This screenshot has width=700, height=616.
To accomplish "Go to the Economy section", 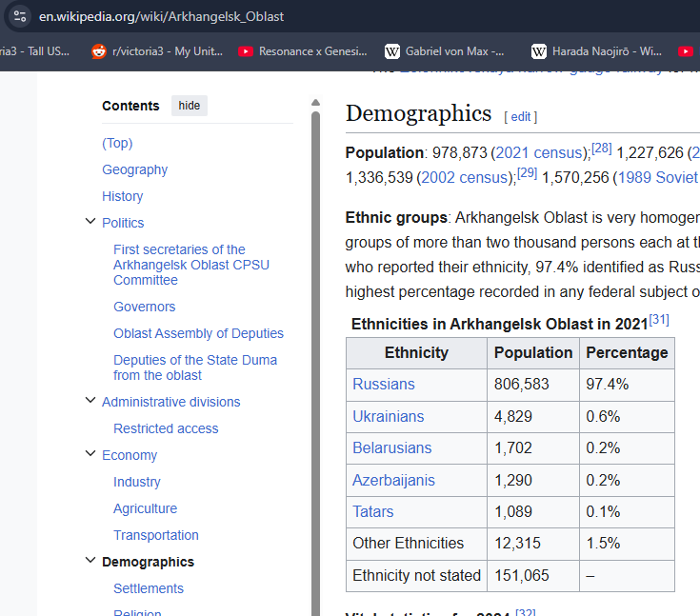I will point(130,455).
